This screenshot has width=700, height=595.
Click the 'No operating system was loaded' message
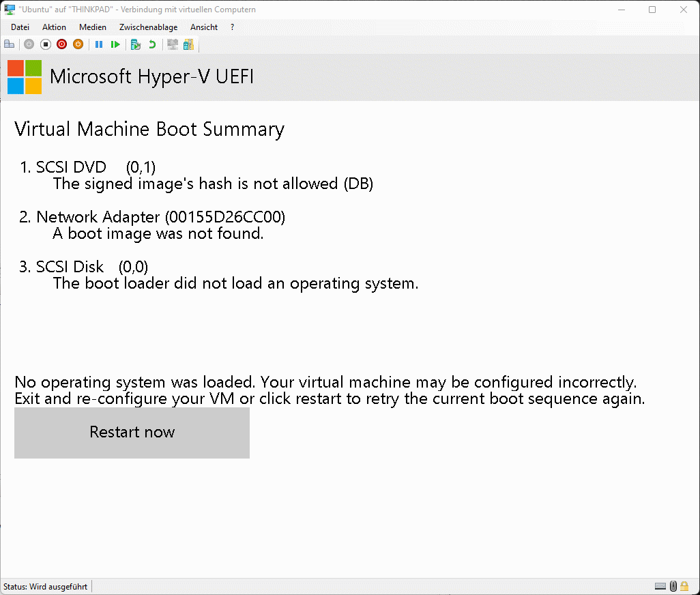(325, 382)
